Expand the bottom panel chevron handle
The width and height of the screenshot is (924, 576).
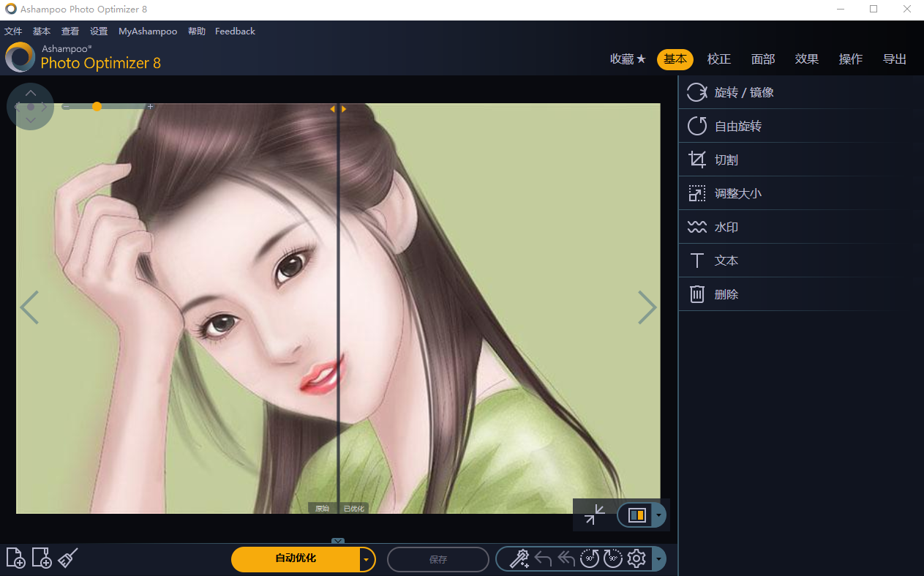tap(338, 542)
